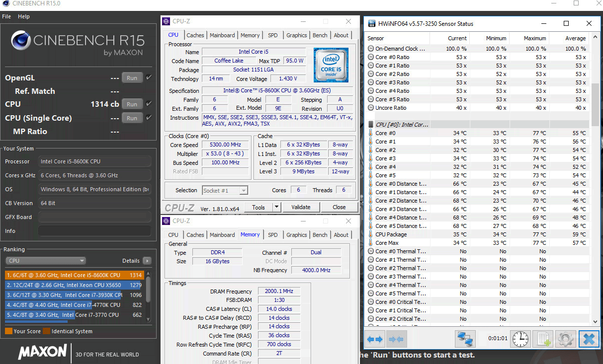Viewport: 603px width, 364px height.
Task: Click GFX Board field in Cinebench
Action: pyautogui.click(x=94, y=217)
